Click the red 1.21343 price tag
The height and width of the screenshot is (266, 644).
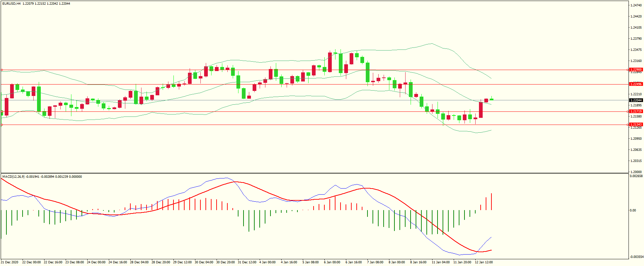pos(636,125)
